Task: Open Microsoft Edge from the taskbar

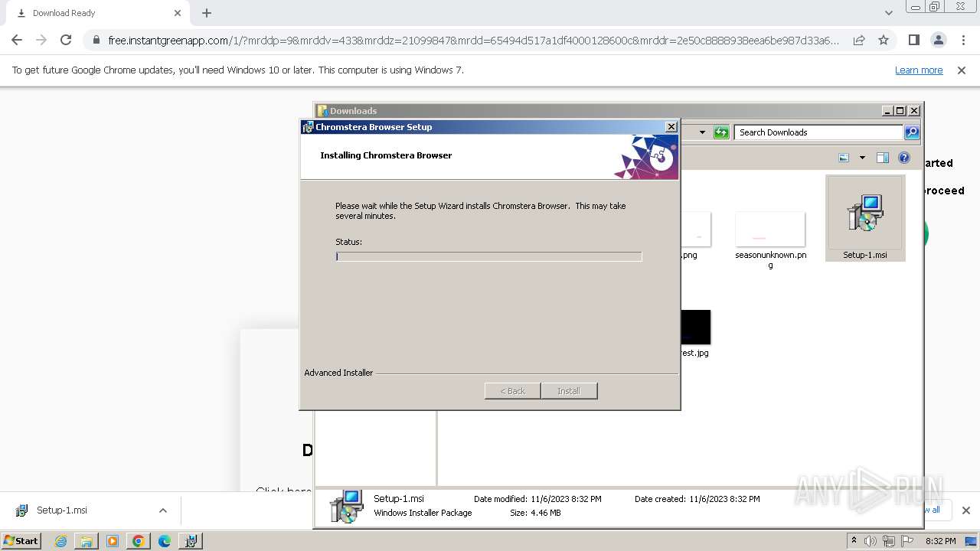Action: point(165,541)
